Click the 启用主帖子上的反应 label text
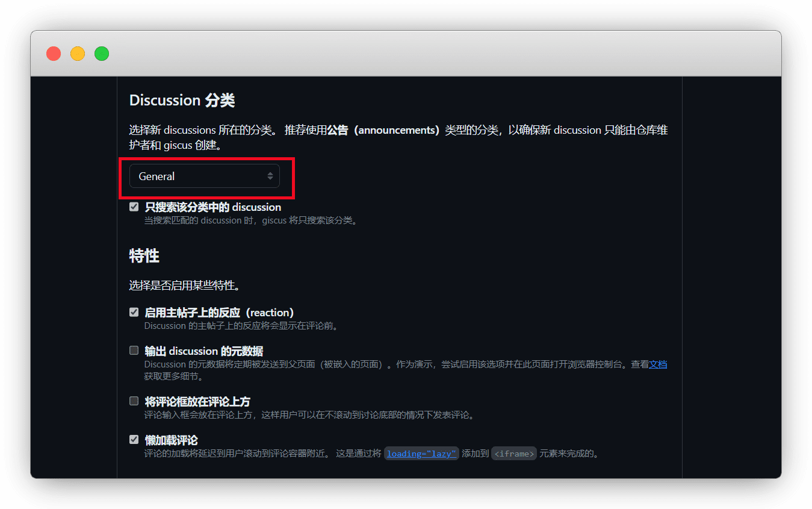 tap(219, 313)
